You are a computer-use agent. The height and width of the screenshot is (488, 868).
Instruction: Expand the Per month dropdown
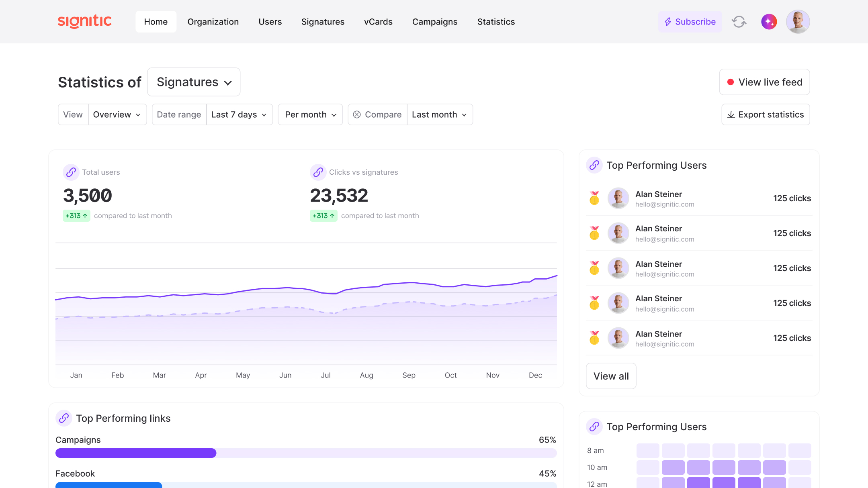point(310,114)
